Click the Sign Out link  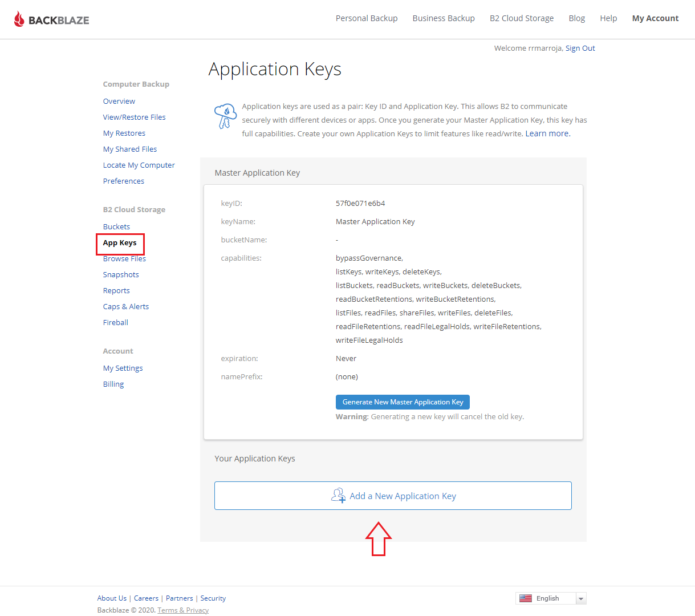point(580,48)
